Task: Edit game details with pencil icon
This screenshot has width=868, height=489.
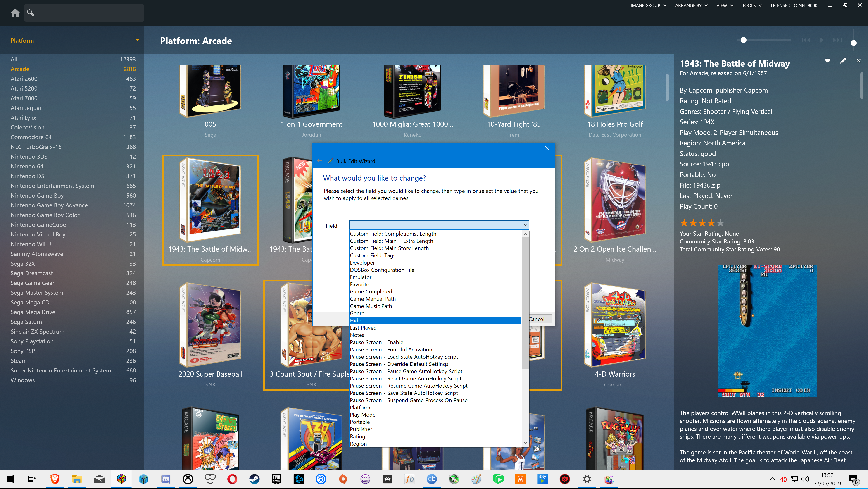Action: [x=843, y=61]
